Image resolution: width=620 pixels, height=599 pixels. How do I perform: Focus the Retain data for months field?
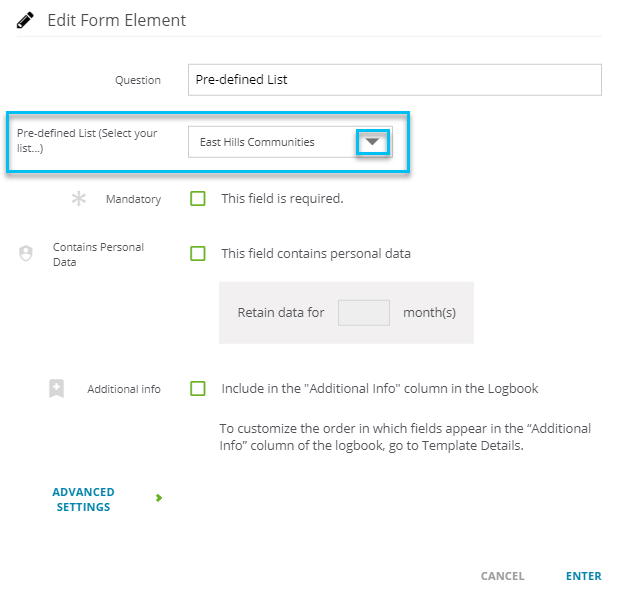364,313
